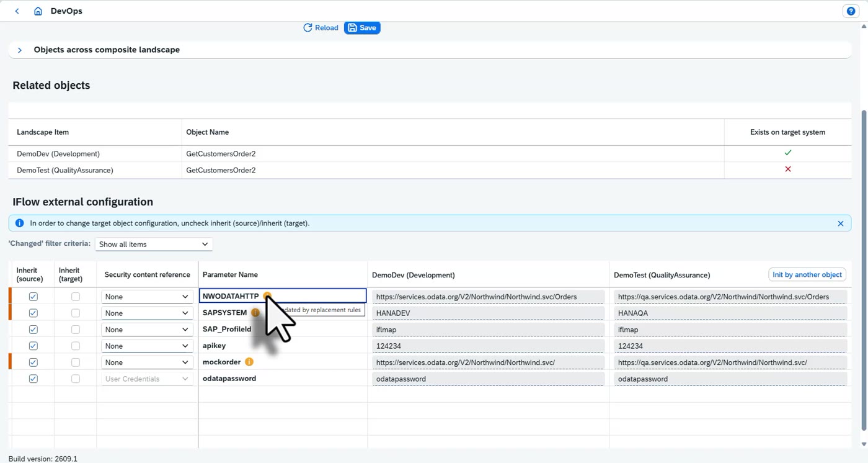The width and height of the screenshot is (868, 463).
Task: Reload the page data
Action: pyautogui.click(x=321, y=28)
